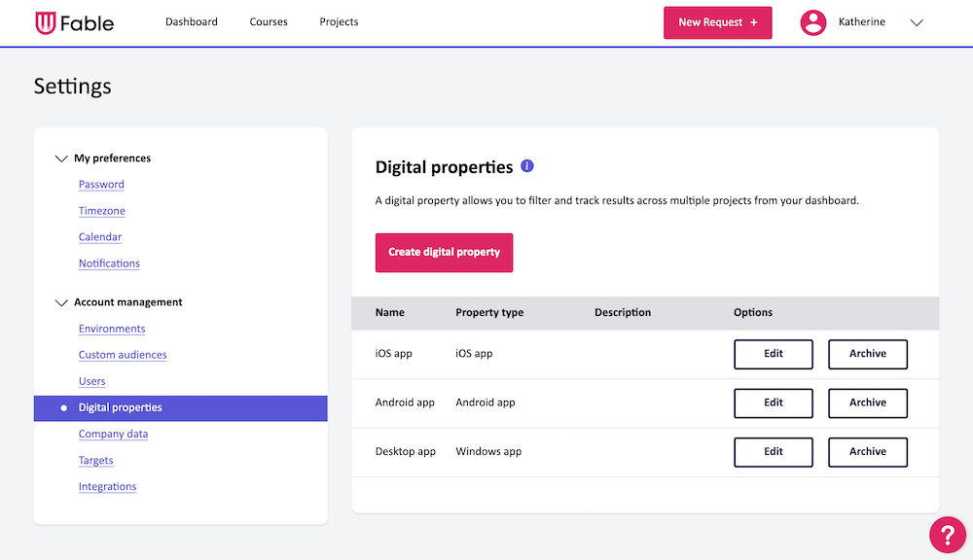Click the Desktop app name cell

(x=405, y=451)
